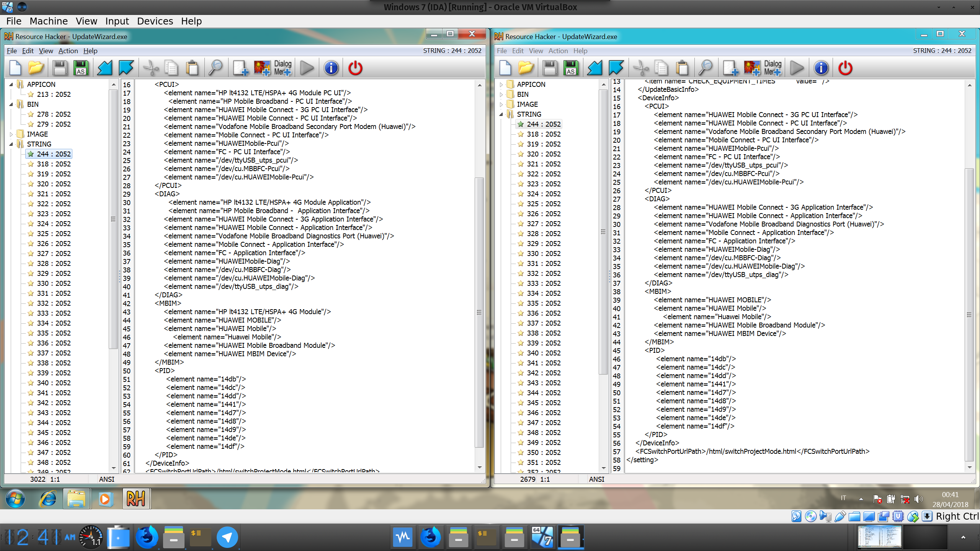This screenshot has height=551, width=980.
Task: Open Devices menu in VirtualBox menu bar
Action: click(155, 21)
